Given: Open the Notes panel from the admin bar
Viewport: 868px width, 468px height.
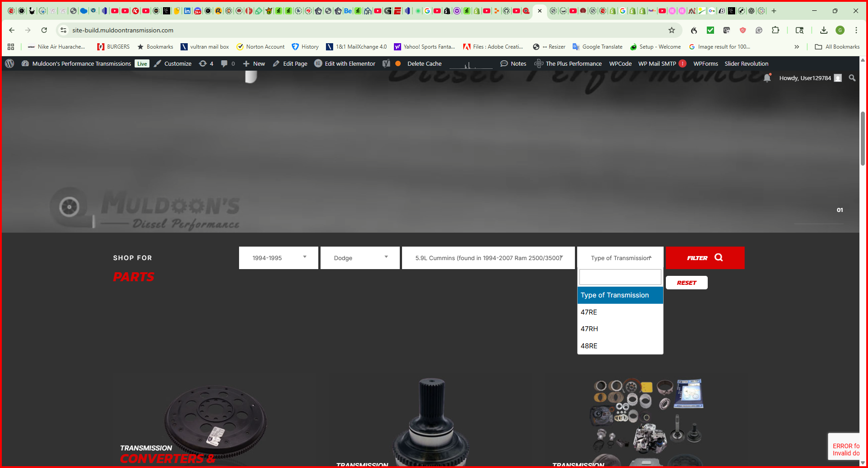Looking at the screenshot, I should pyautogui.click(x=513, y=63).
